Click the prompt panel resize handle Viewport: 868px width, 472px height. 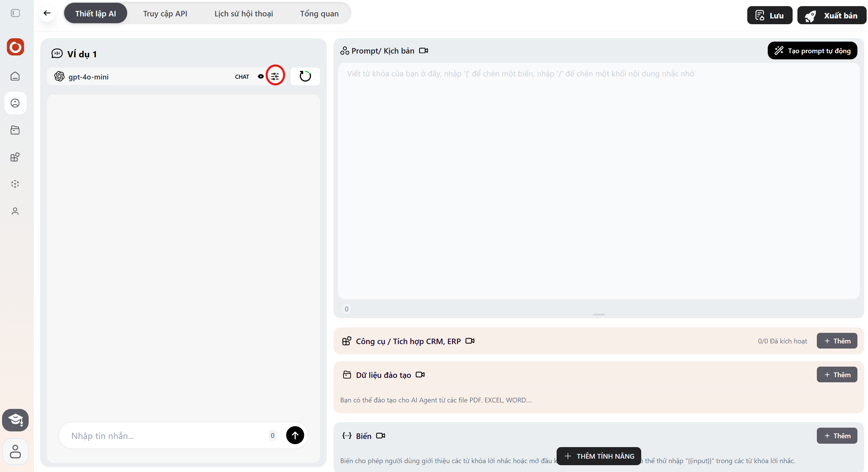(x=599, y=314)
